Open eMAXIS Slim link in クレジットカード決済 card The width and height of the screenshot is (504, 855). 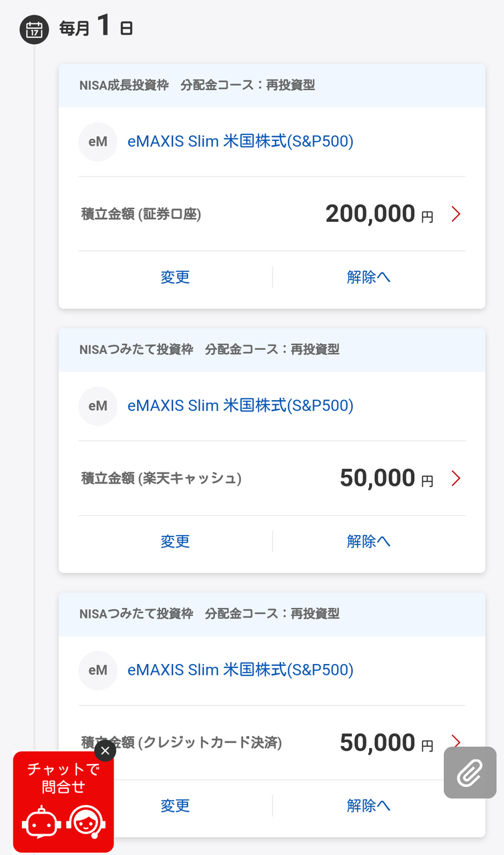[x=240, y=670]
